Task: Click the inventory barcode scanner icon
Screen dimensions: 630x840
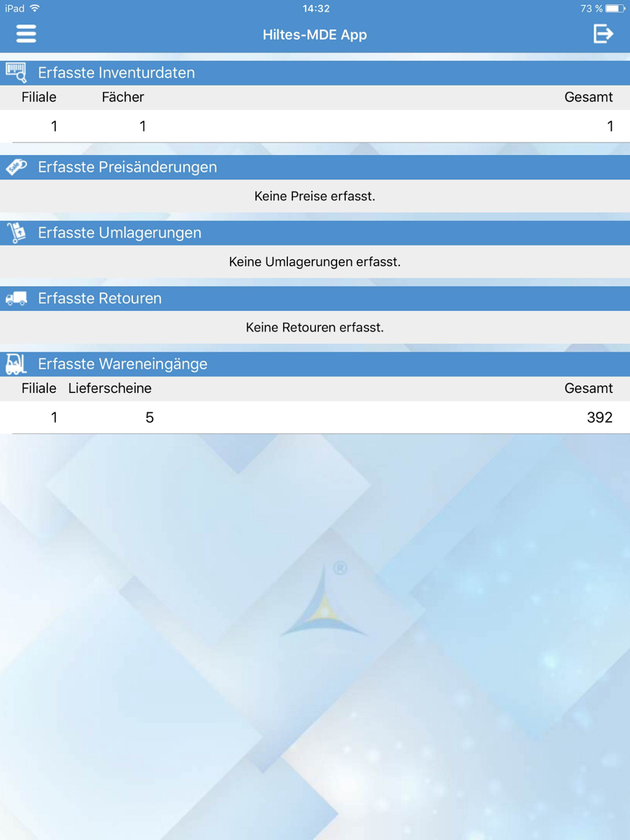Action: pos(16,72)
